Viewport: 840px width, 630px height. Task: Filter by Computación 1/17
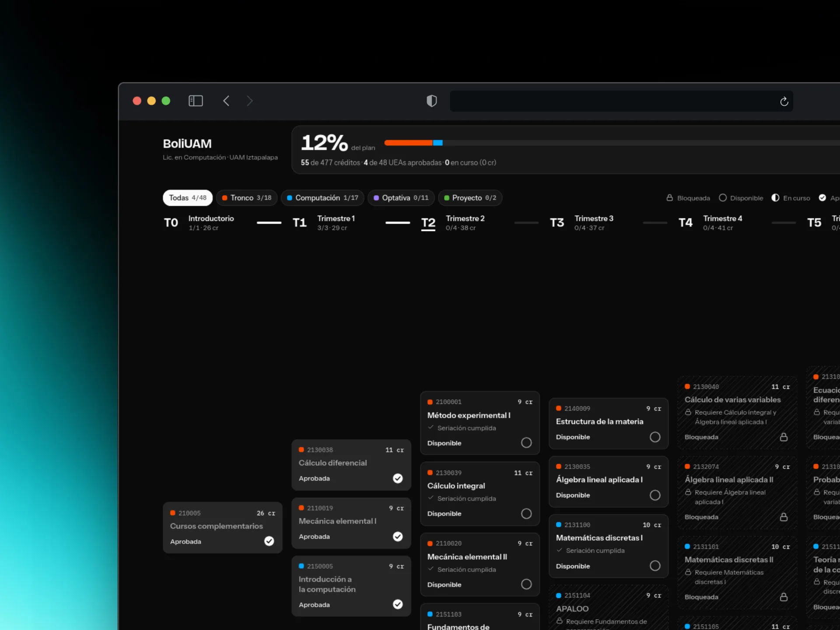[322, 198]
